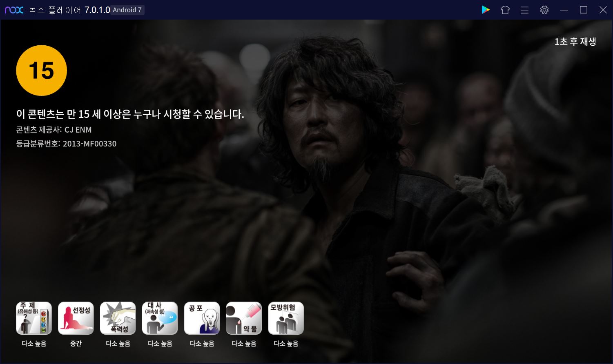Close the Nox player window
The image size is (613, 364).
603,10
